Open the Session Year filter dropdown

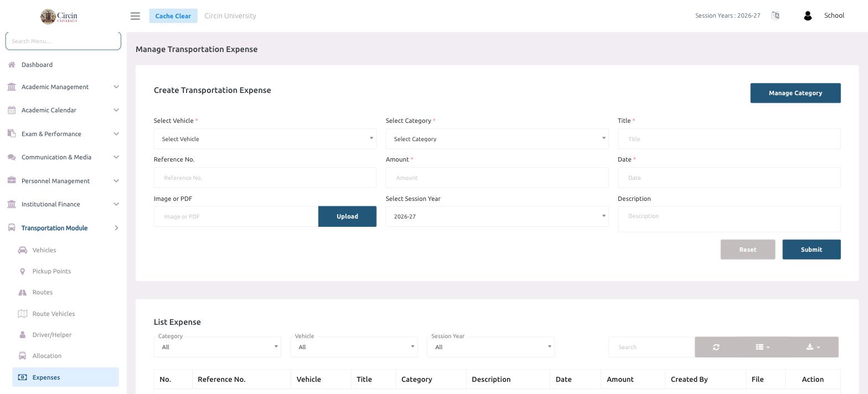pyautogui.click(x=491, y=347)
